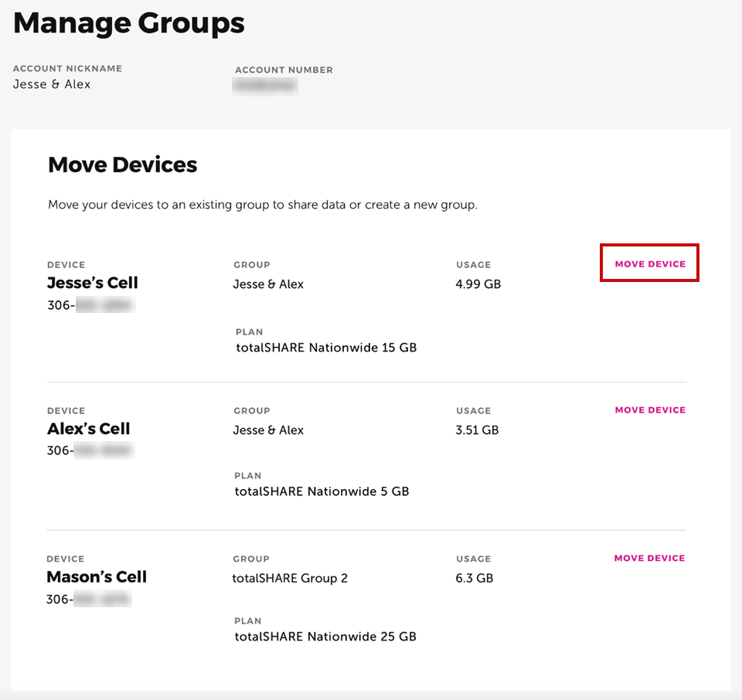The width and height of the screenshot is (742, 700).
Task: Click the Jesse & Alex group under Alex's Cell
Action: pyautogui.click(x=268, y=430)
